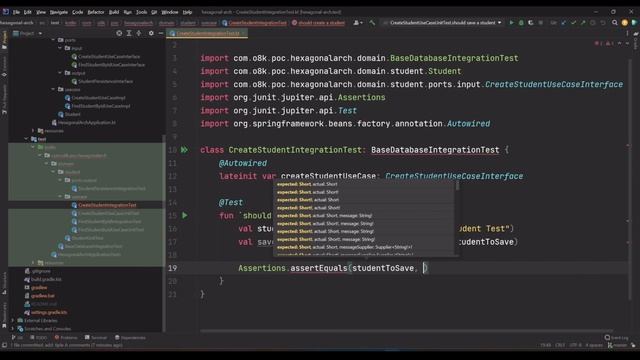Screen dimensions: 640x360
Task: Click the Git commit checkmark icon
Action: coord(573,23)
